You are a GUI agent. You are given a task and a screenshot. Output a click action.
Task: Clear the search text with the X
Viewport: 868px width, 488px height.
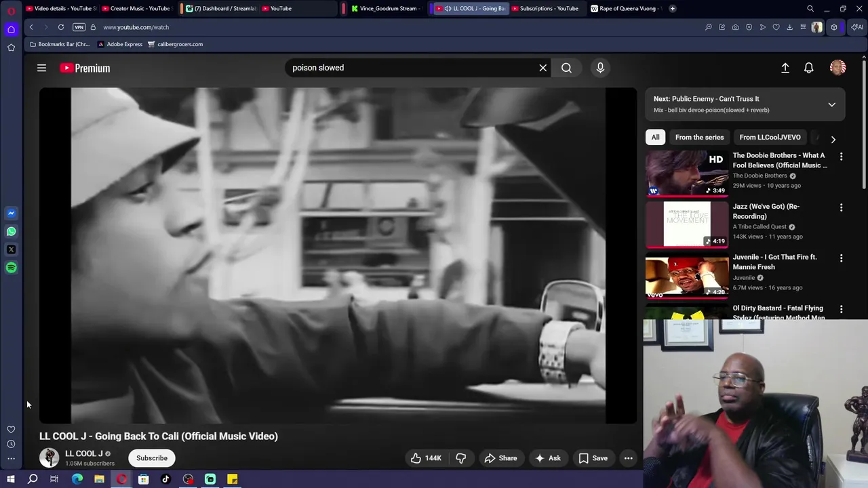pyautogui.click(x=542, y=68)
